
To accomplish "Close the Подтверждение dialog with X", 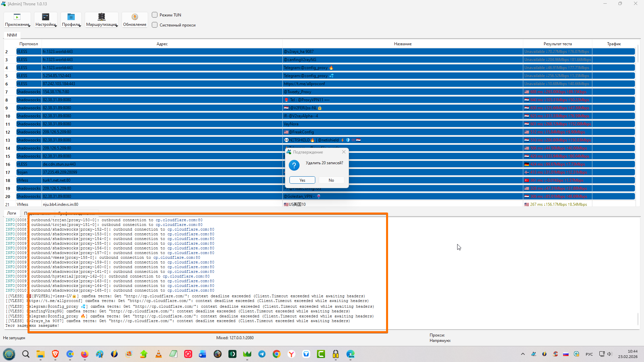I will pos(344,152).
